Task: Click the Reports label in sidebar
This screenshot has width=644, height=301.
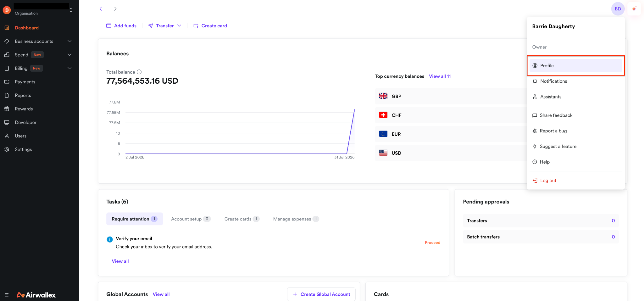Action: [23, 95]
